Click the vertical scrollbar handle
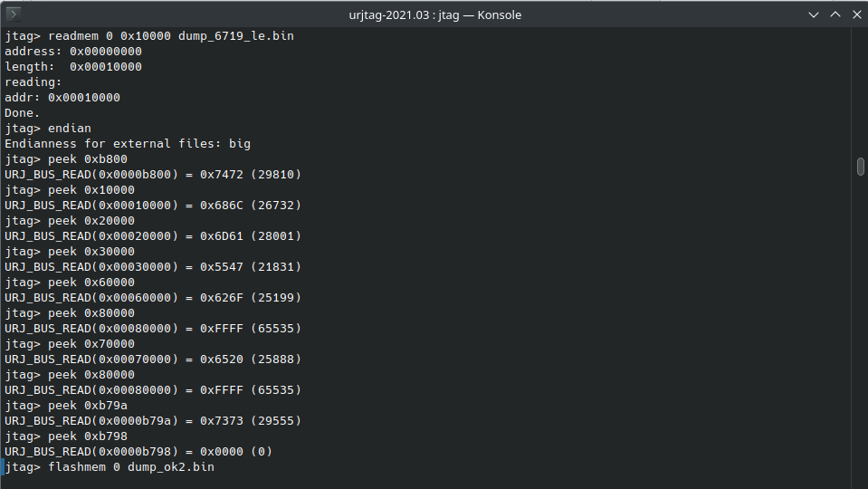Screen dimensions: 868x489 860,167
